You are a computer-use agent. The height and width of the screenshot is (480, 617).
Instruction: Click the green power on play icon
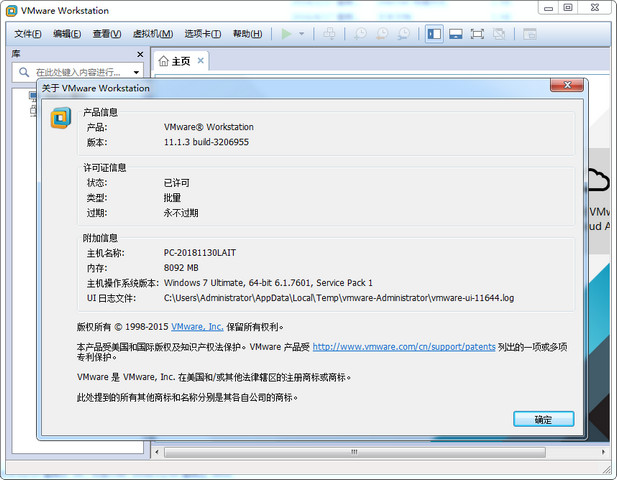coord(286,34)
